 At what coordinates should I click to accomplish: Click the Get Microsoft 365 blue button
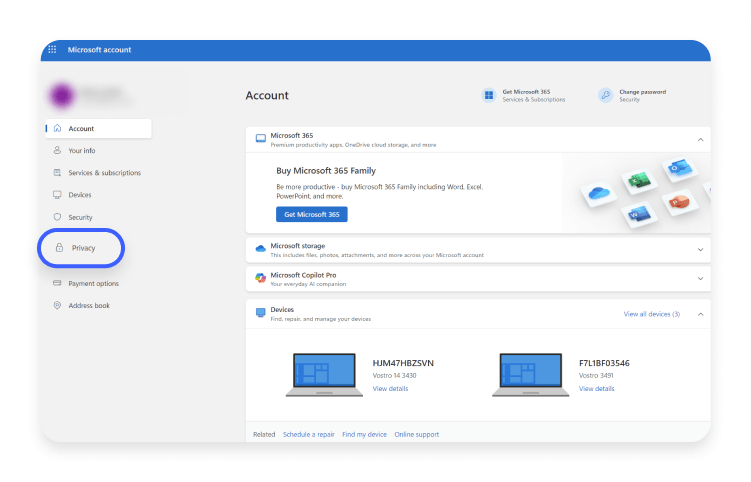pos(312,214)
